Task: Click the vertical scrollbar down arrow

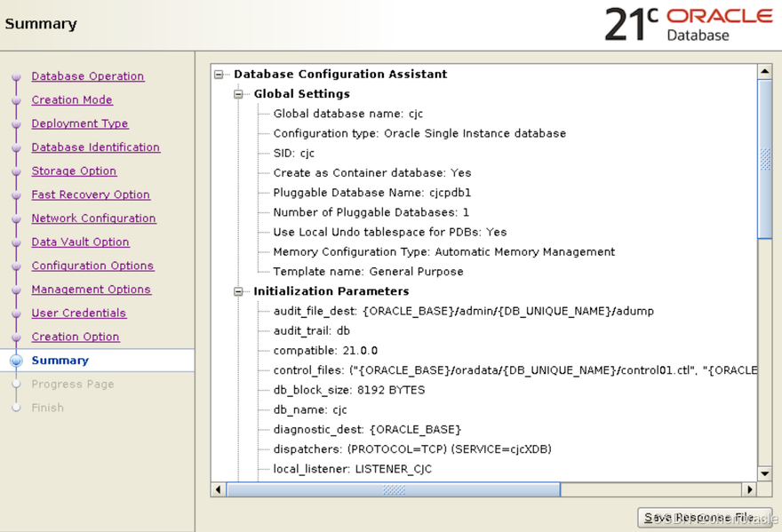Action: pyautogui.click(x=764, y=473)
